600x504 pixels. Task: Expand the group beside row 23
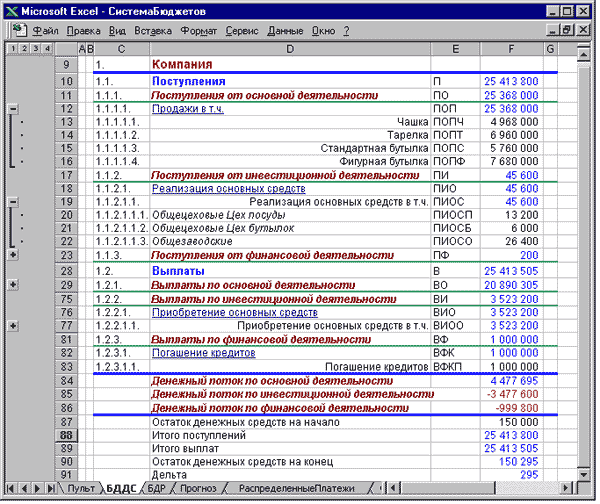(x=13, y=255)
